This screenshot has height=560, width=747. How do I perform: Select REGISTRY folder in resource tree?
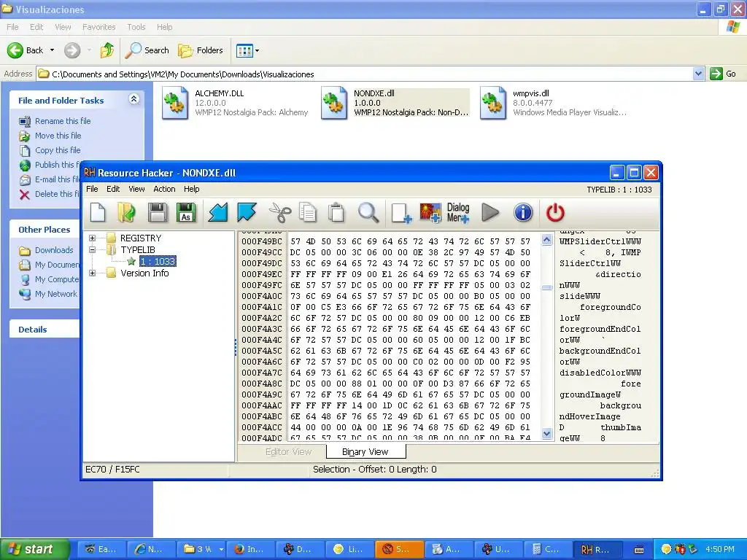point(141,238)
